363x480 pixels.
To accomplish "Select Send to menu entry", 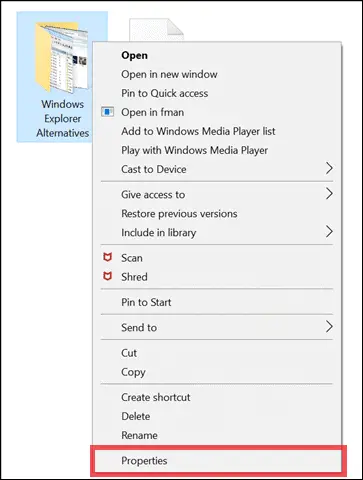I will 217,327.
